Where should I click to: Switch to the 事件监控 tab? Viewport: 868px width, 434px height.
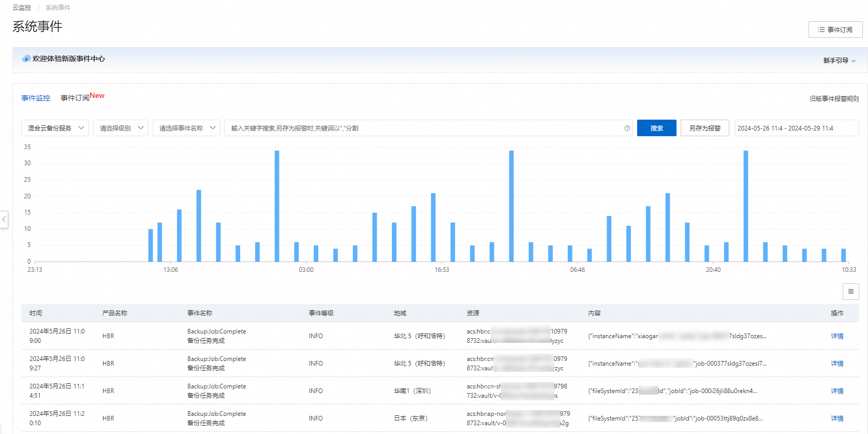(36, 98)
